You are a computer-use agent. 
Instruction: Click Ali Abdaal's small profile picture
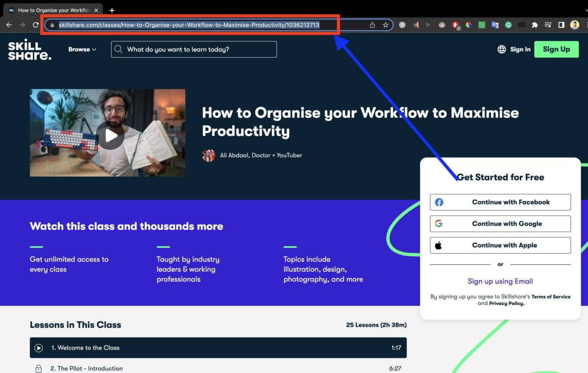208,155
